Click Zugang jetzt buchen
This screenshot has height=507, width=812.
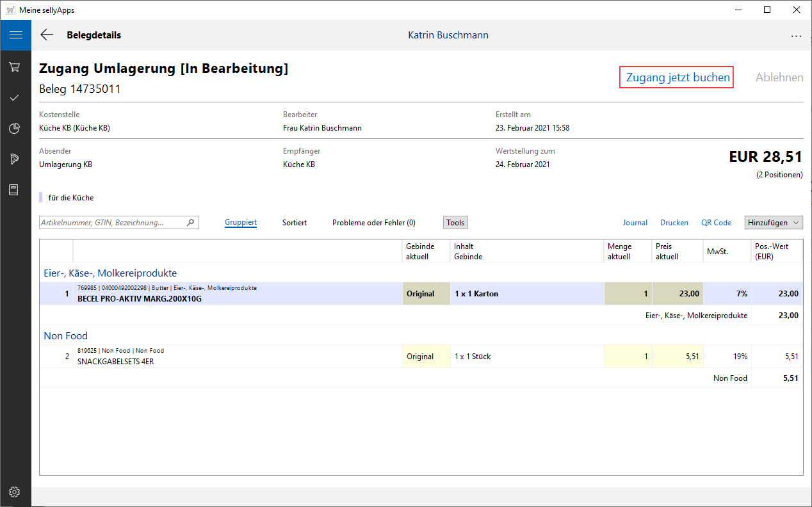[678, 77]
